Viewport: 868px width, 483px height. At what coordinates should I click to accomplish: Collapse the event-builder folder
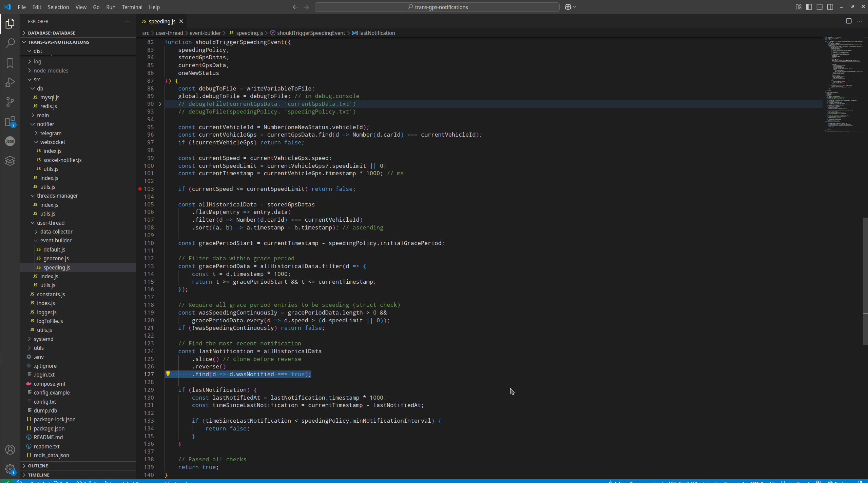coord(56,240)
